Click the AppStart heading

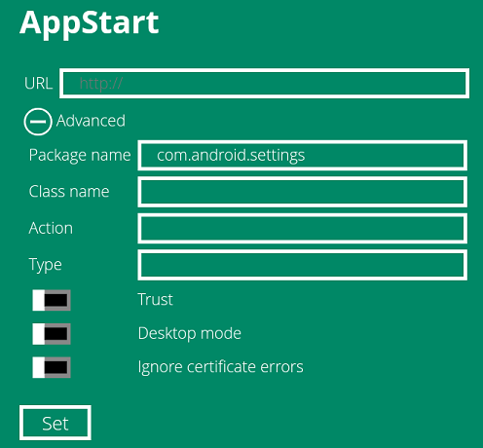click(x=90, y=22)
